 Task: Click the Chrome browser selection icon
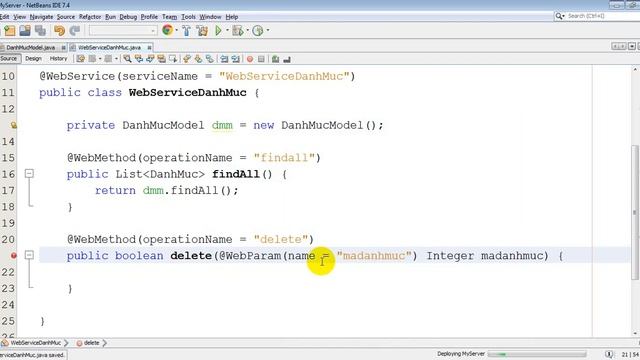167,30
